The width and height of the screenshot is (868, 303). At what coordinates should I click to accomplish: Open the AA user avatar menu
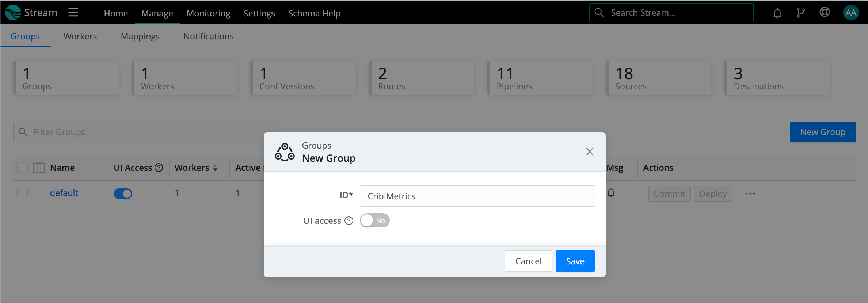851,13
